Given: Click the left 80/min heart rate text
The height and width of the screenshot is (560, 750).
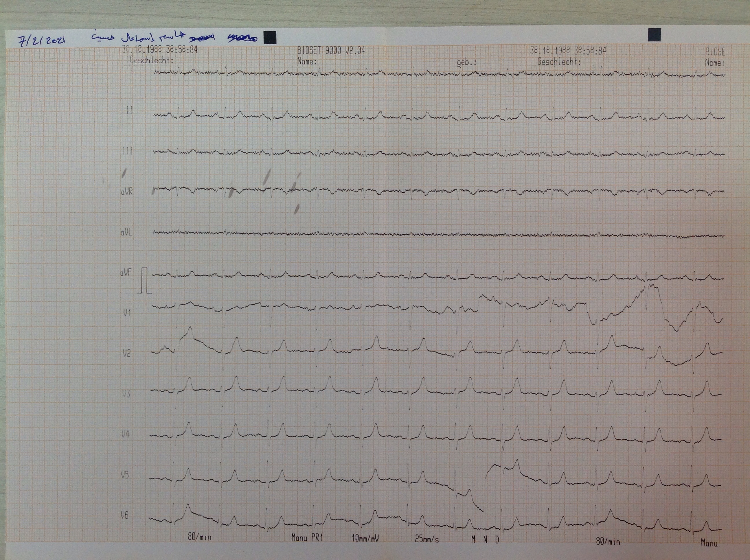Looking at the screenshot, I should click(x=199, y=537).
